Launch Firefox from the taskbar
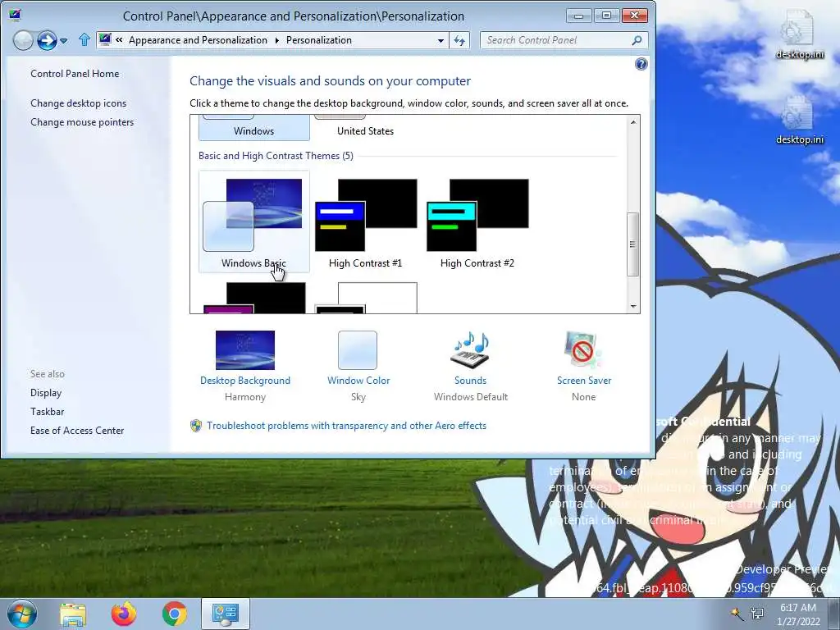 (x=124, y=614)
